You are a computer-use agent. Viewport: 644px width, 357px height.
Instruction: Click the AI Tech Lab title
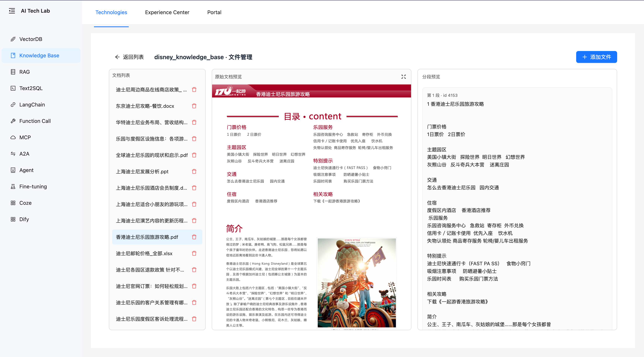(x=35, y=11)
